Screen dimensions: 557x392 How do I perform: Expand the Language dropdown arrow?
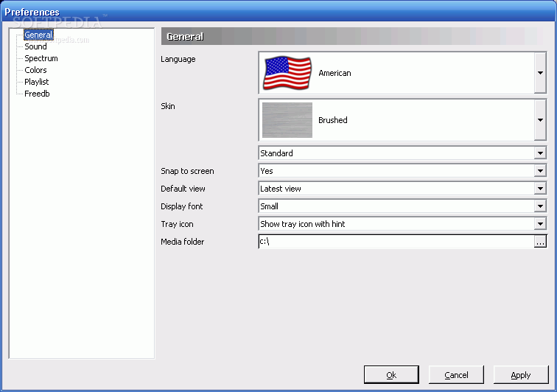(540, 73)
